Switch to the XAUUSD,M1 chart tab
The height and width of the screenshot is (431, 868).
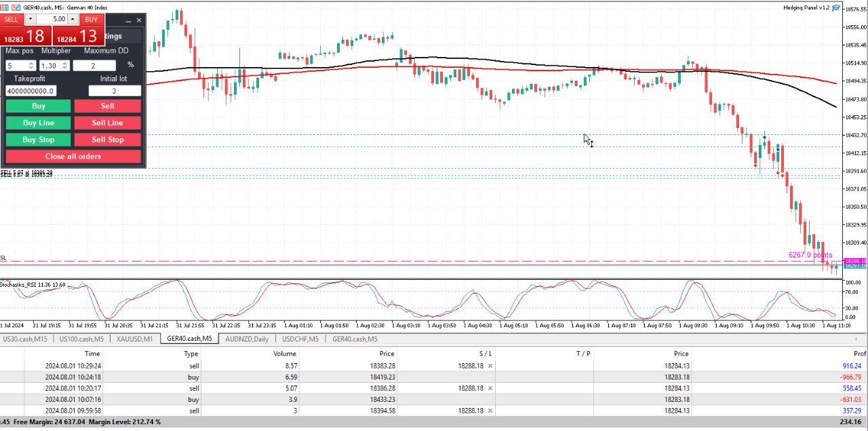(x=135, y=339)
